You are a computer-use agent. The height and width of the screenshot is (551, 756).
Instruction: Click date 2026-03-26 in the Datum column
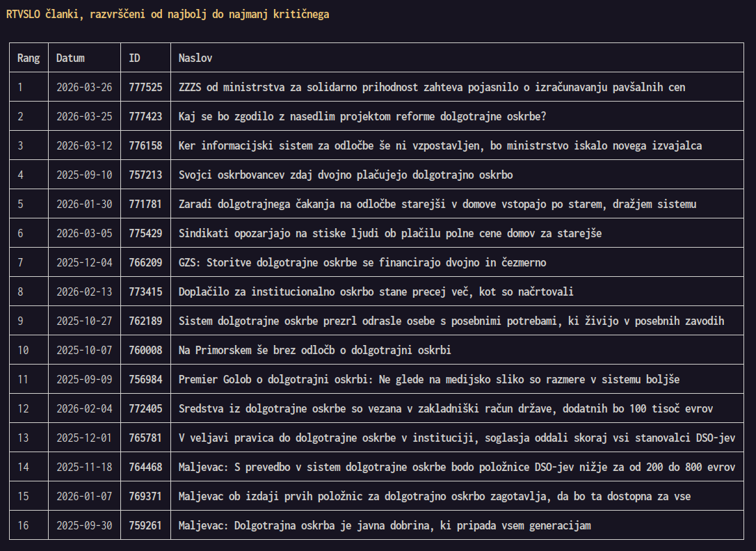[x=84, y=88]
